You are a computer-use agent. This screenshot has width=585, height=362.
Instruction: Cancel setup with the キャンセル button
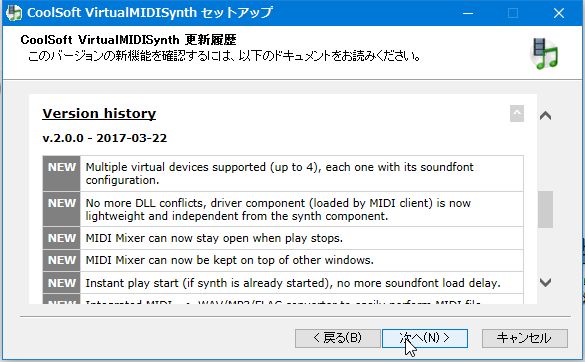525,338
